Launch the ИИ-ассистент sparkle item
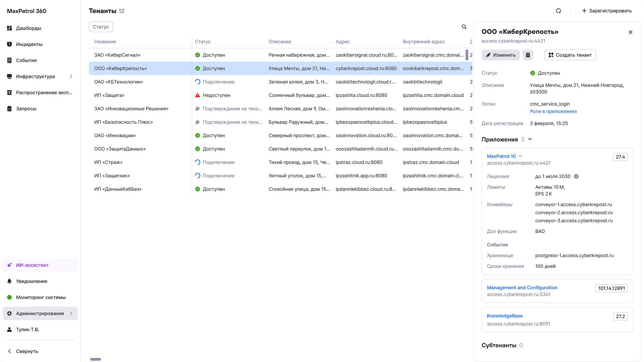 [32, 265]
